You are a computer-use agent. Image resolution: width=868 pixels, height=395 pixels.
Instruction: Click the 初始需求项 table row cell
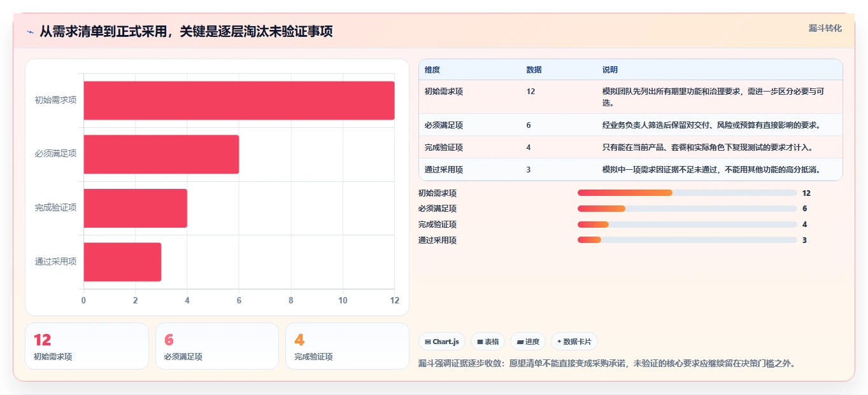pos(444,92)
